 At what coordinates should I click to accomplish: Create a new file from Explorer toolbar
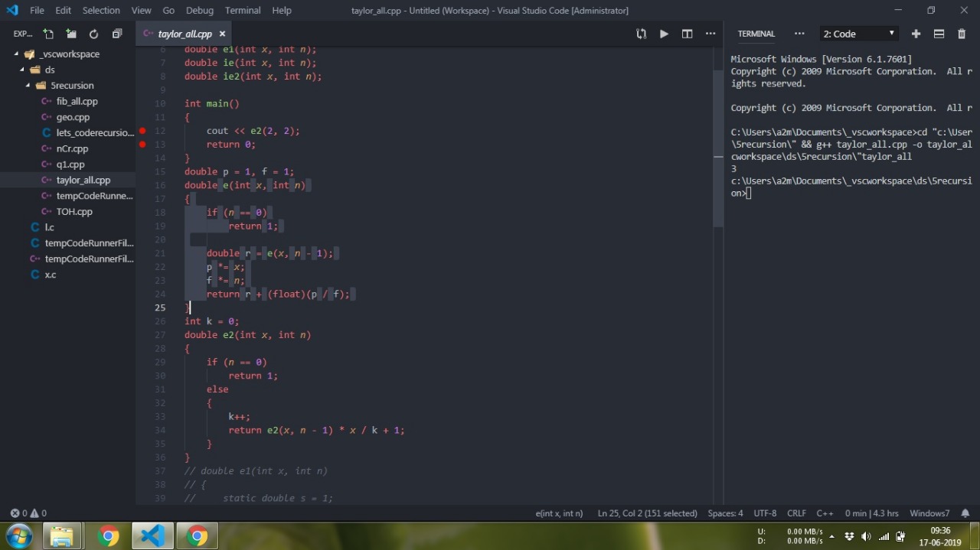[x=47, y=34]
